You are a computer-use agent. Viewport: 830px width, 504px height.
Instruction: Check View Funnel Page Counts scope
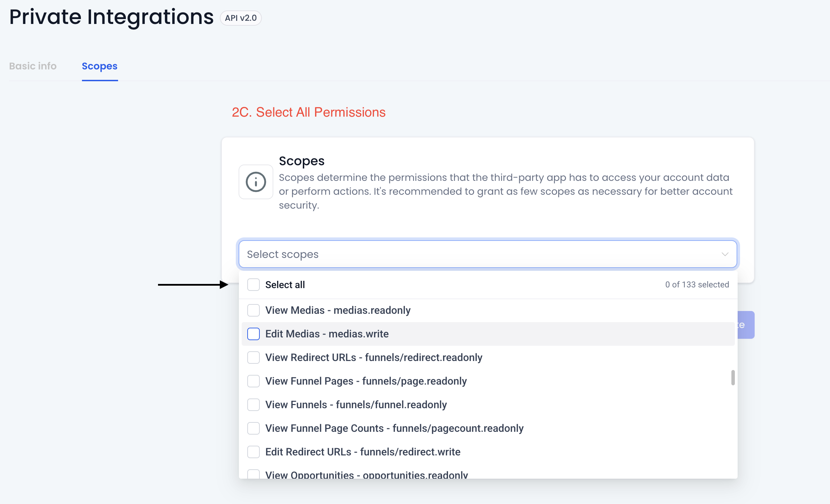tap(253, 428)
